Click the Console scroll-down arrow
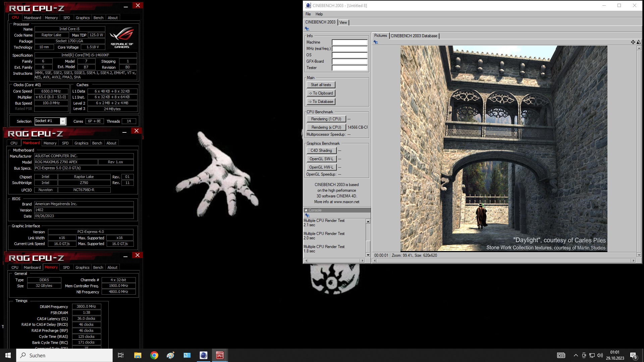 (x=368, y=255)
